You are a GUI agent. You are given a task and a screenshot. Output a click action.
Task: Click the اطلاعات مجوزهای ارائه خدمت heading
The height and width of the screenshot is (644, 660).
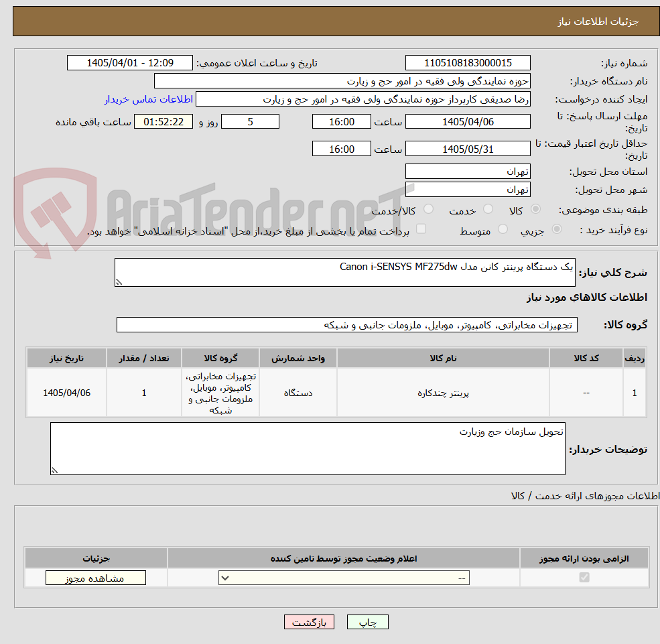585,497
